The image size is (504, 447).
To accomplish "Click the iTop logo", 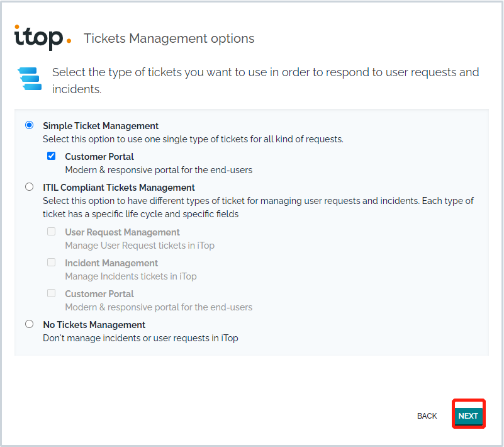I will coord(42,37).
